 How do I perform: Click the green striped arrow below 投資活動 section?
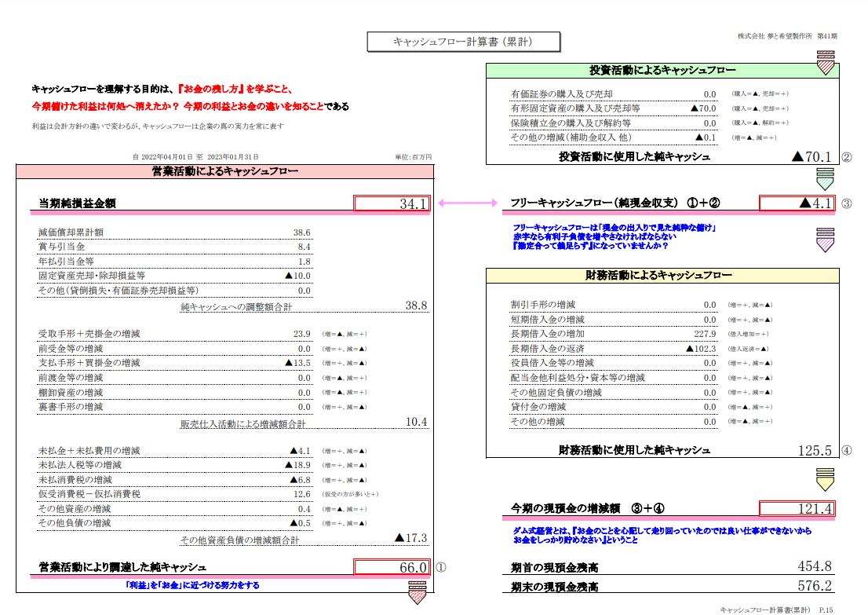826,180
